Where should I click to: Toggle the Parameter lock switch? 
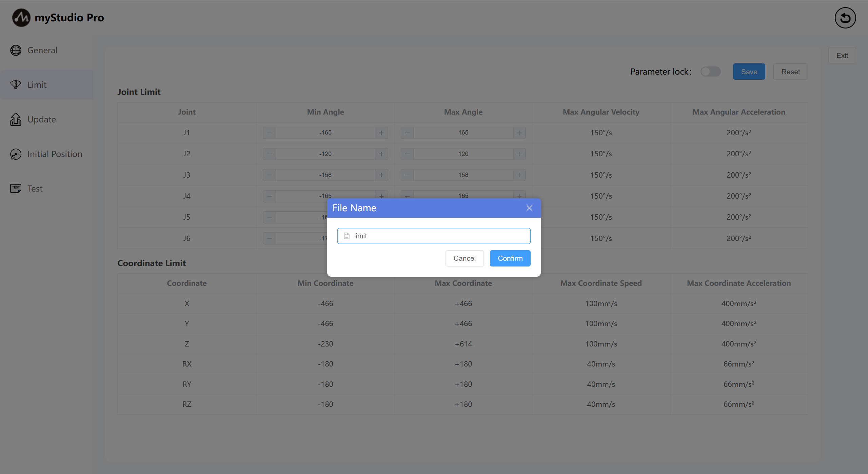(710, 72)
